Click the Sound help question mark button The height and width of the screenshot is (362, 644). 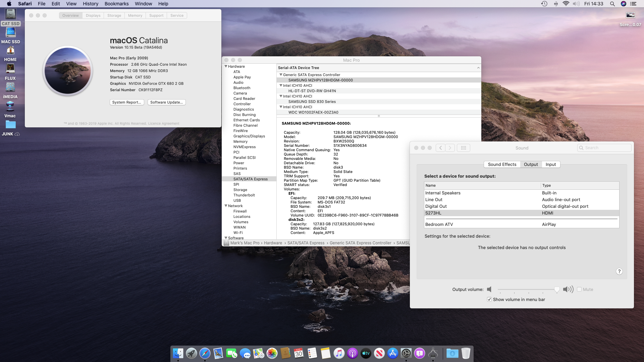(619, 271)
